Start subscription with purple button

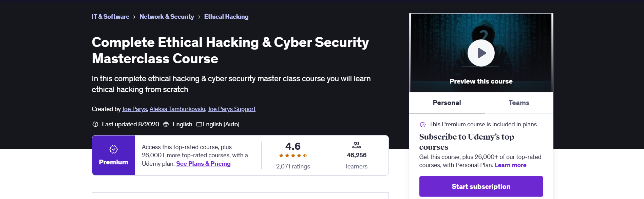(481, 186)
